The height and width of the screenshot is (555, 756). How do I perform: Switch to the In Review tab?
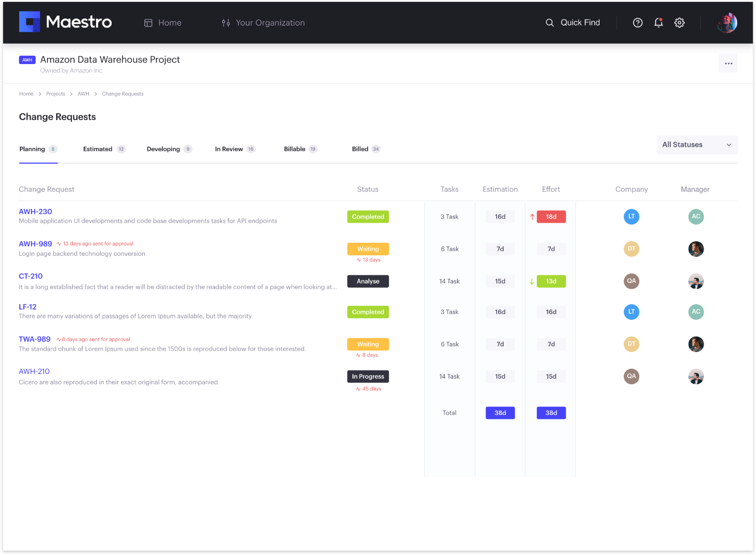[229, 149]
